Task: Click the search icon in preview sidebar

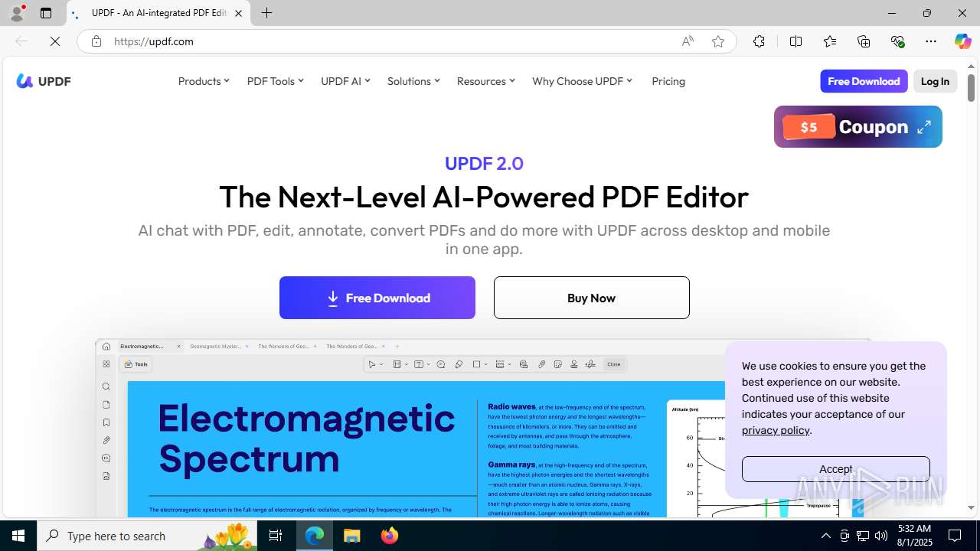Action: 106,387
